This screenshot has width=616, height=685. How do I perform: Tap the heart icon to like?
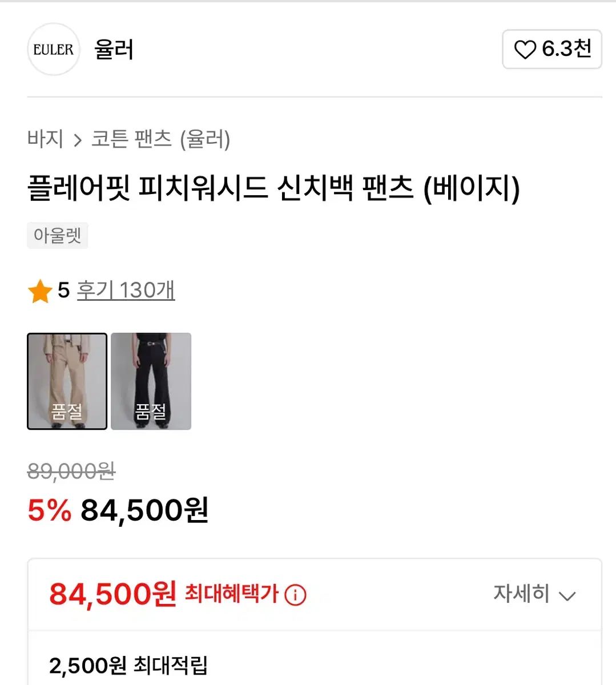[x=525, y=50]
